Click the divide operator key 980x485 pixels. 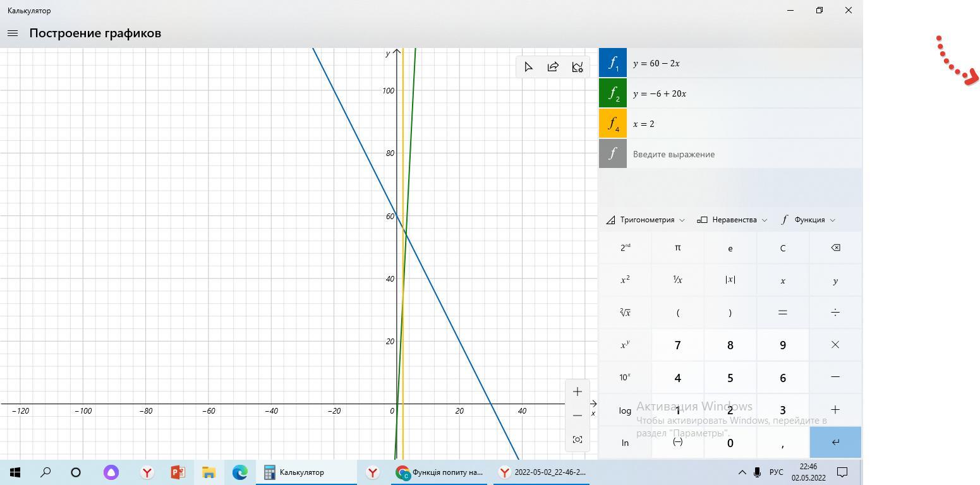coord(835,313)
